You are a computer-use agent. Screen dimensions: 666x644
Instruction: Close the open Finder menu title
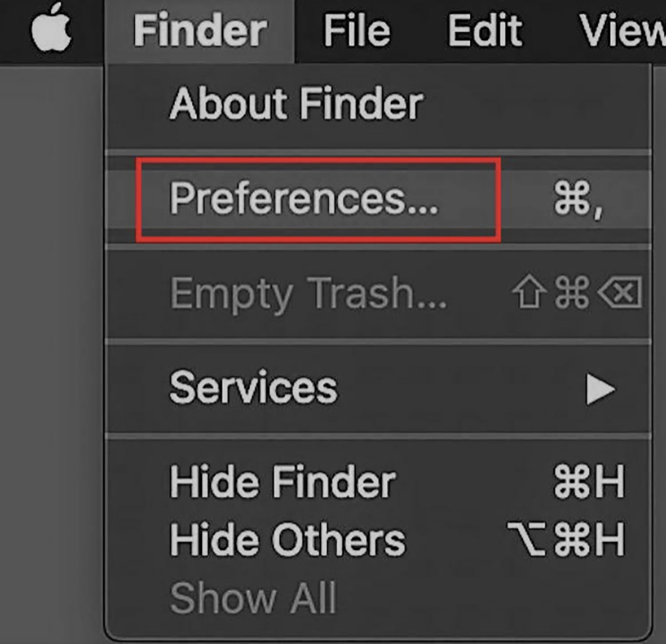pos(200,30)
